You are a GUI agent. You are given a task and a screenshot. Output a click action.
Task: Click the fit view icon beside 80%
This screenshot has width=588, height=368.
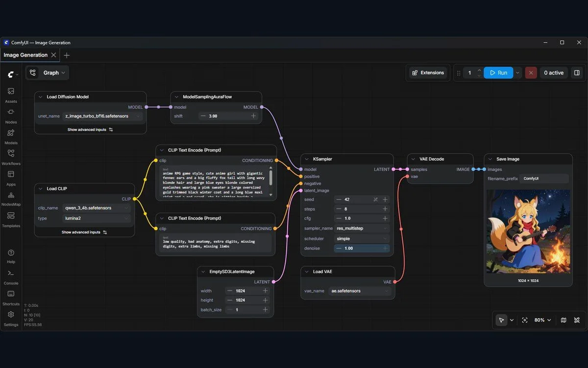(x=525, y=320)
